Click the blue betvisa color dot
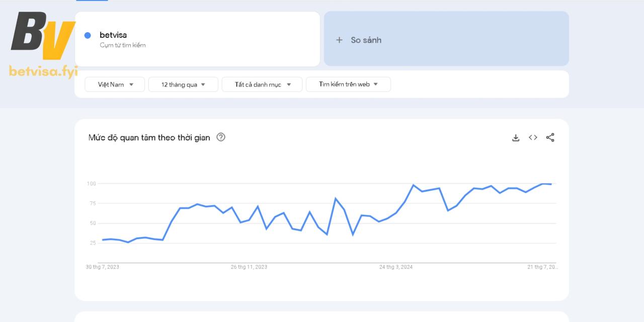 click(x=88, y=35)
